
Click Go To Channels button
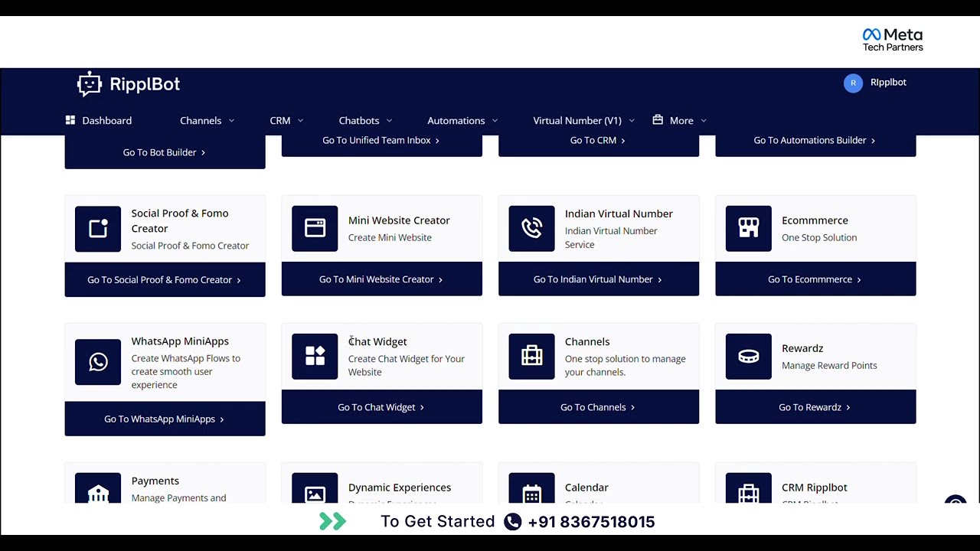[x=599, y=406]
